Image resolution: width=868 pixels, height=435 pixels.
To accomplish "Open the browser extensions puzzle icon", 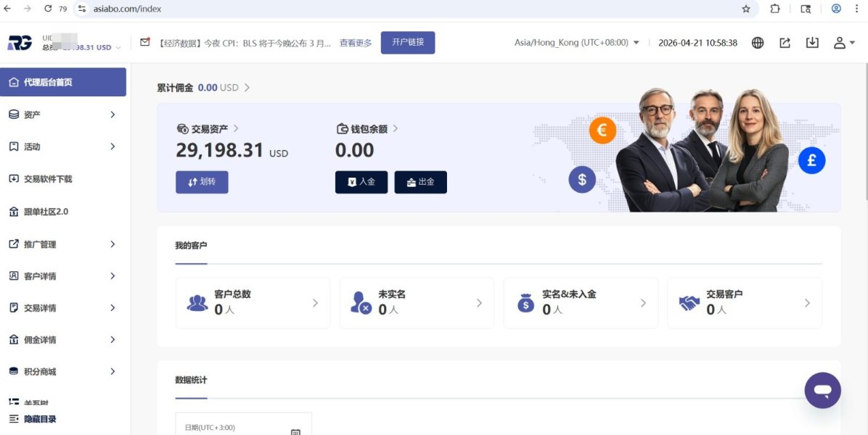I will 775,8.
